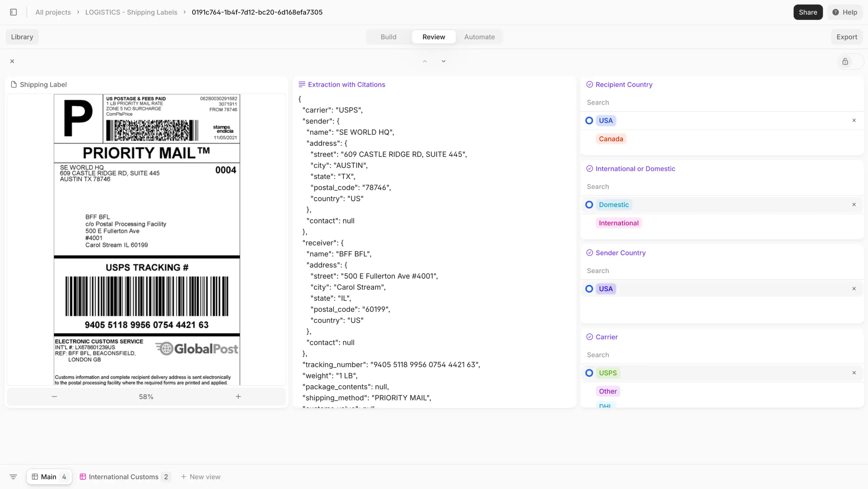Switch to the Automate tab
The height and width of the screenshot is (489, 868).
pos(479,37)
